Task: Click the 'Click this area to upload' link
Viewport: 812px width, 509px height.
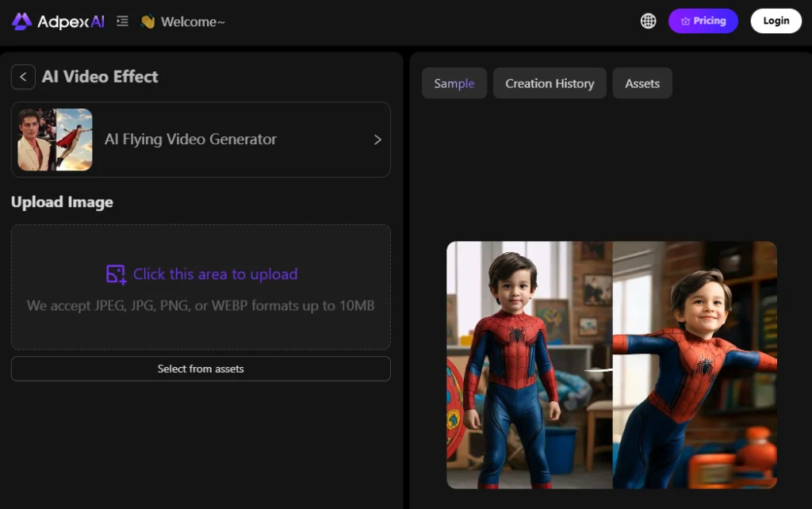Action: (215, 274)
